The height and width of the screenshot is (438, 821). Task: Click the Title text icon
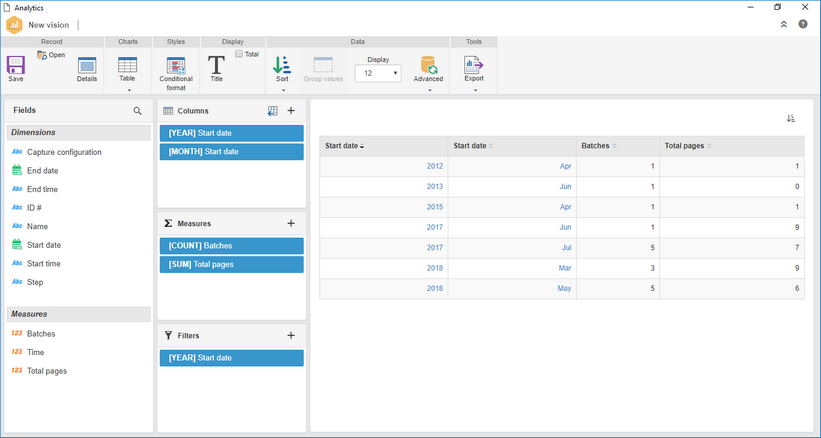pyautogui.click(x=216, y=65)
